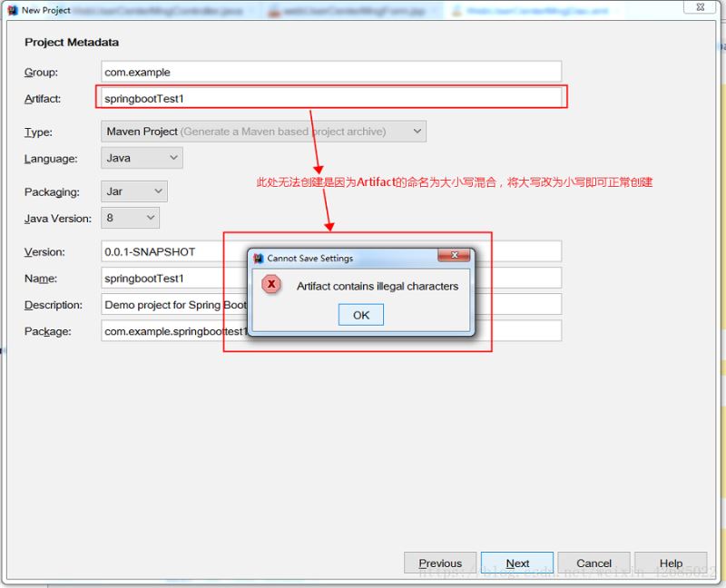The height and width of the screenshot is (588, 726).
Task: Click the red error icon in the dialog
Action: tap(270, 285)
